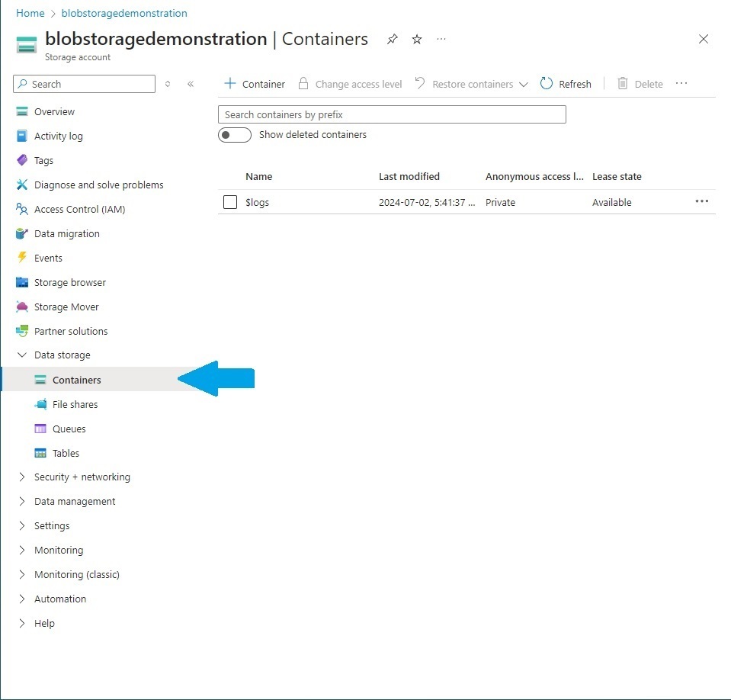Click the Refresh circular arrow icon

[x=546, y=83]
